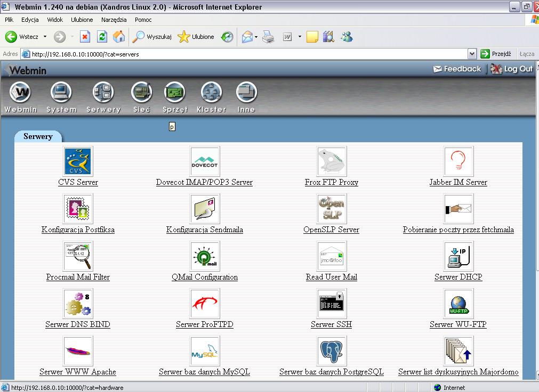Screen dimensions: 539x392
Task: Open the Sieć network category icon
Action: click(142, 92)
